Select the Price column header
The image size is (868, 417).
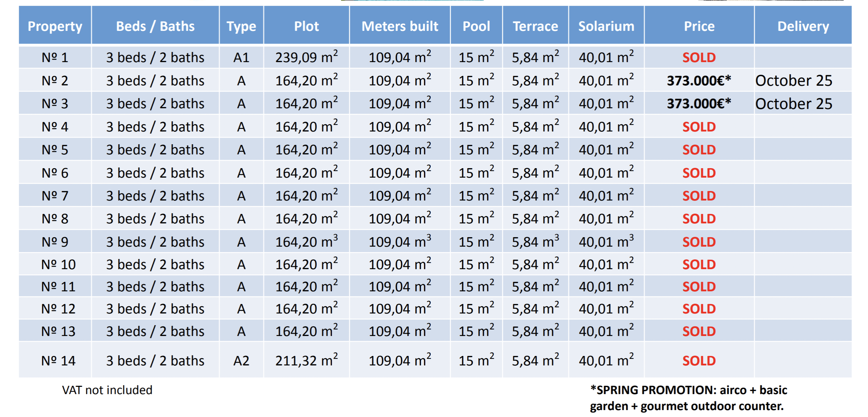699,26
